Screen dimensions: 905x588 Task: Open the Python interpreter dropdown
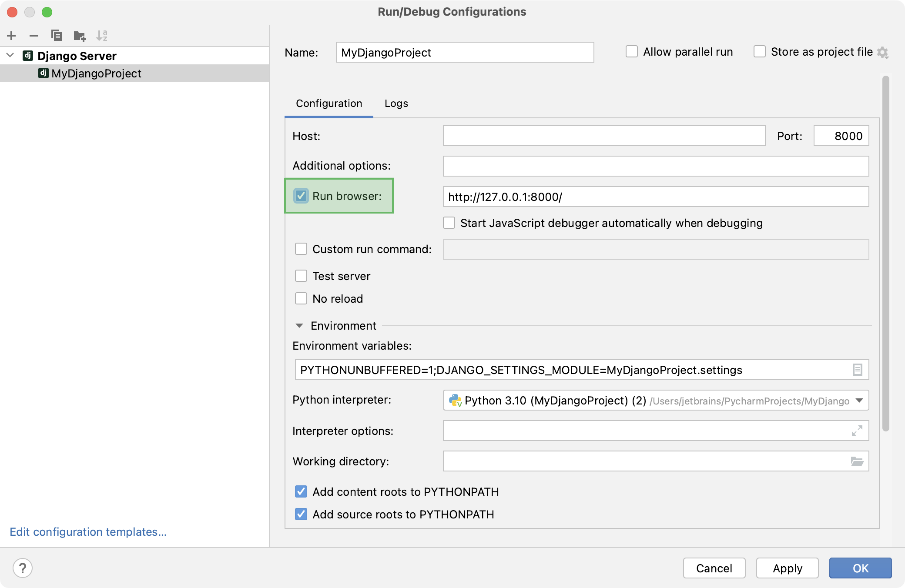[x=858, y=401]
